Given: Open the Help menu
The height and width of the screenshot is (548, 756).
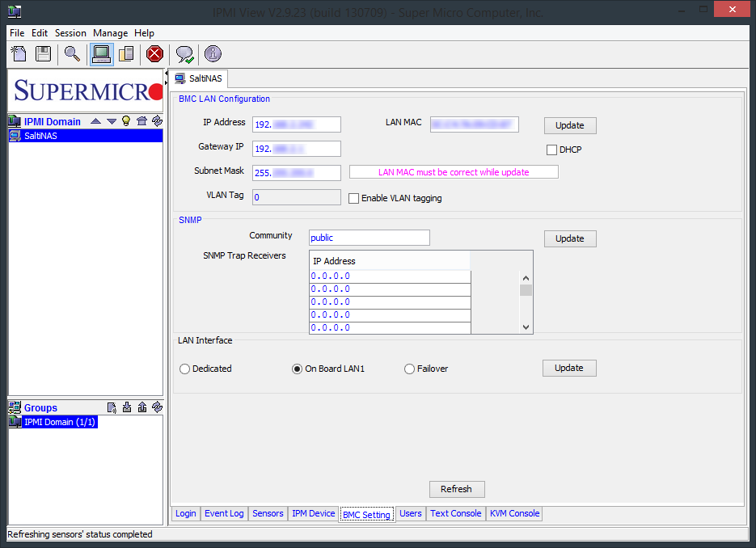Looking at the screenshot, I should [x=144, y=33].
